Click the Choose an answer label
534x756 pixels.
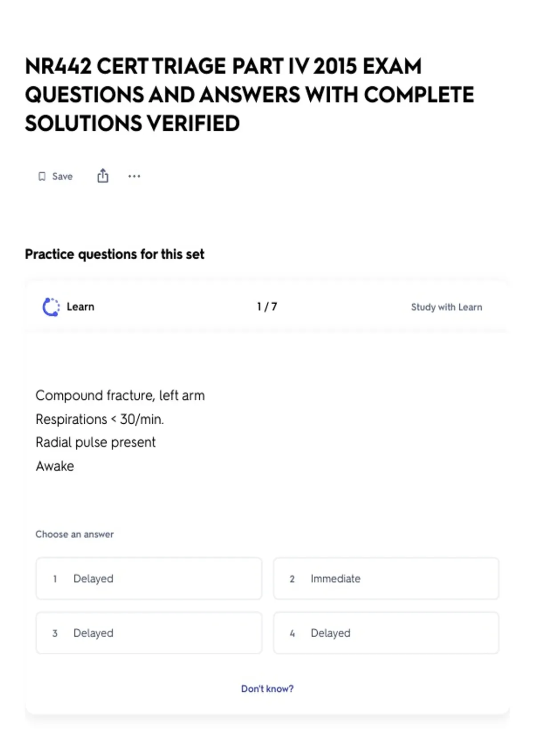tap(74, 534)
